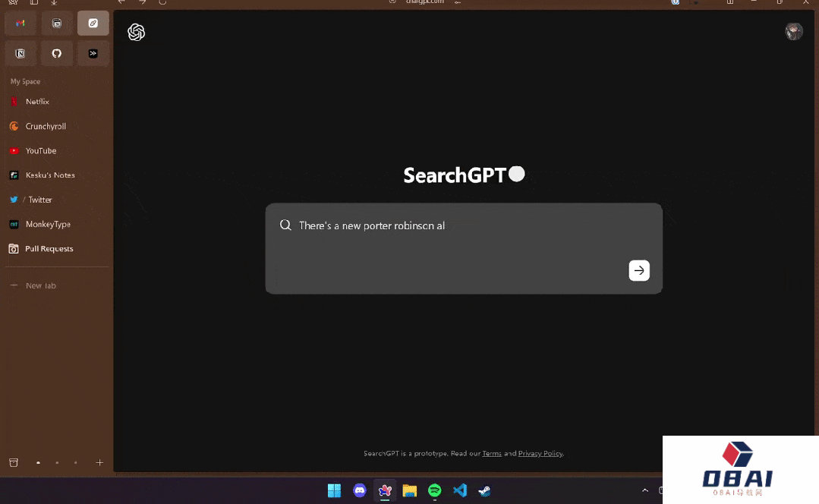819x504 pixels.
Task: Select the Twitter tab in sidebar
Action: tap(40, 200)
